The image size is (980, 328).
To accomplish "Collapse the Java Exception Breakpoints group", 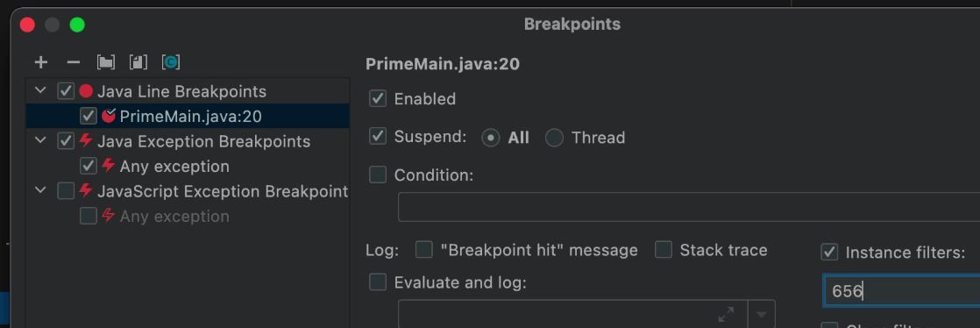I will point(40,141).
